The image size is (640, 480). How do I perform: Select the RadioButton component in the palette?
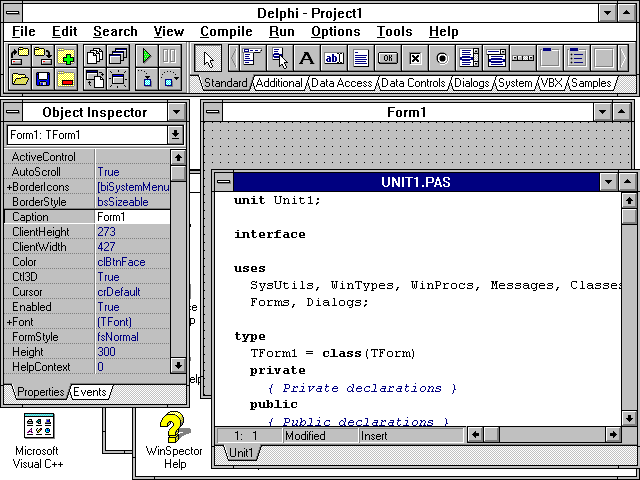click(442, 58)
